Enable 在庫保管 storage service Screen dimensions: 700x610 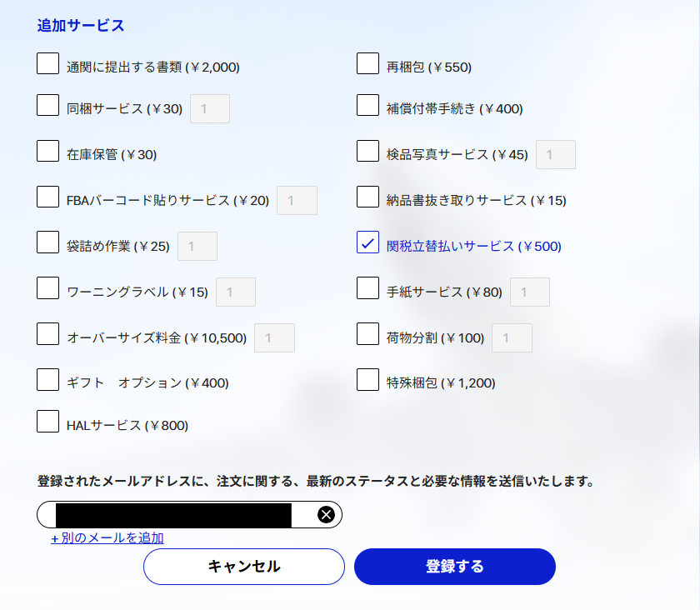[47, 150]
